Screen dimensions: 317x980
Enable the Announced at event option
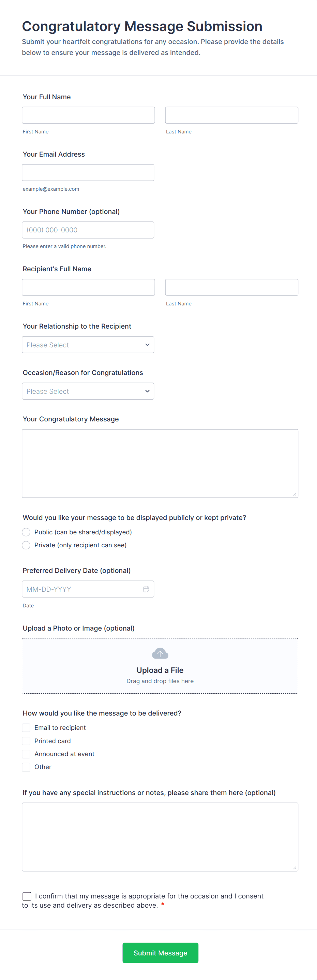26,754
